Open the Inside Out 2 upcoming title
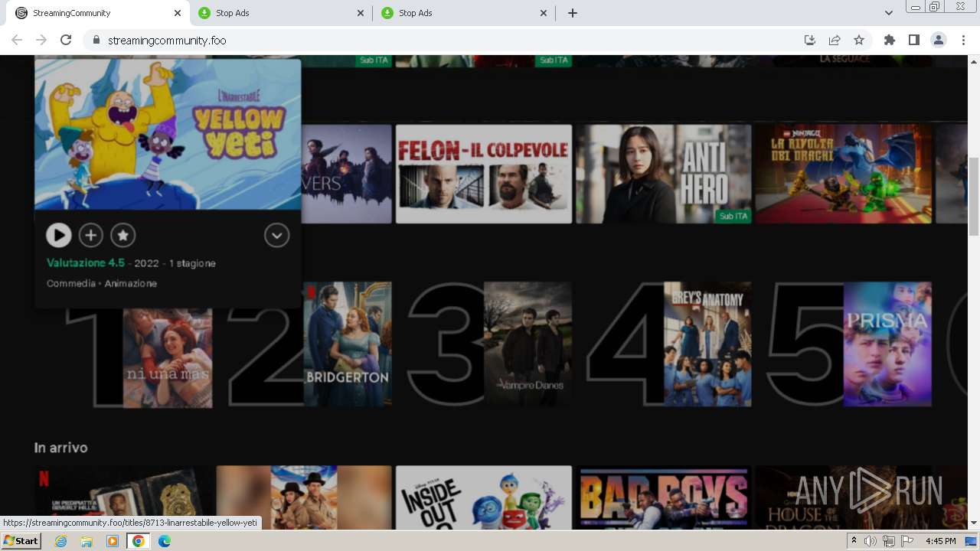Image resolution: width=980 pixels, height=551 pixels. point(484,497)
